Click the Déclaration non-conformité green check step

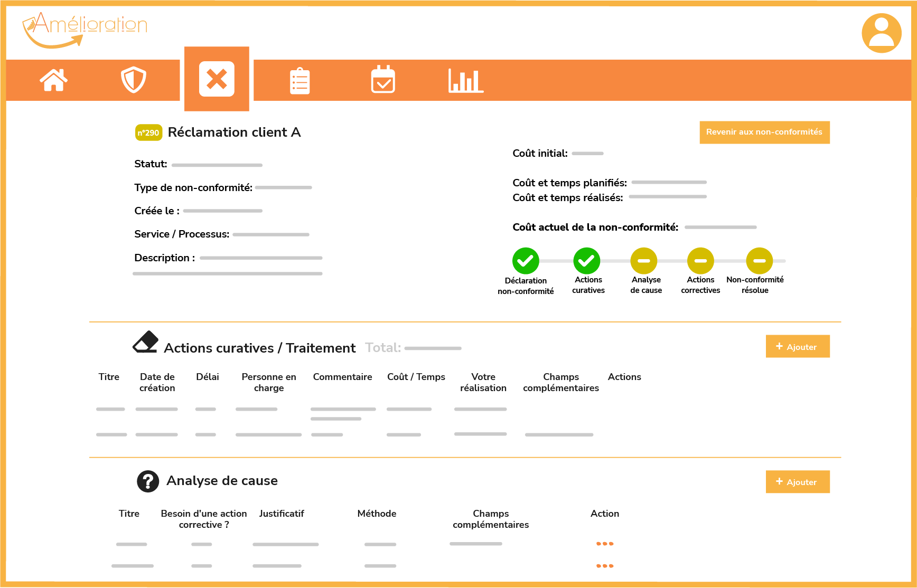point(526,261)
